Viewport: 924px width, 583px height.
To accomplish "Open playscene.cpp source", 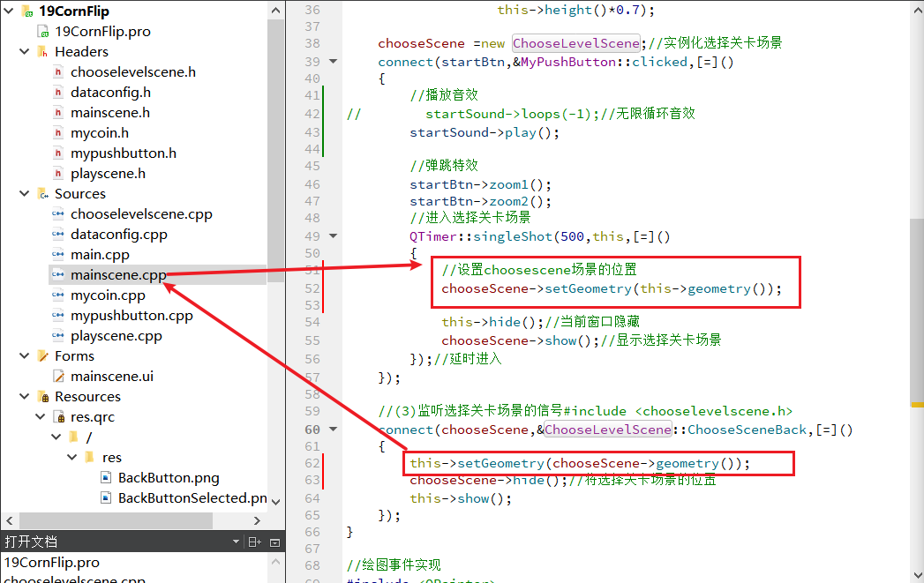I will (116, 336).
